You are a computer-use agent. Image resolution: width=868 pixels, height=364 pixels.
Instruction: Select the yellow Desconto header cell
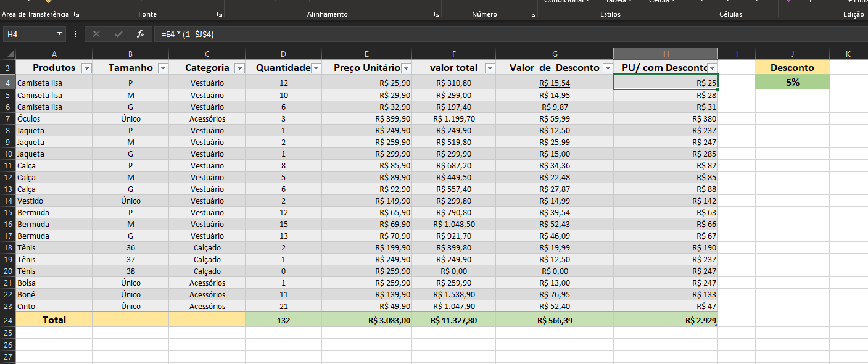tap(793, 68)
